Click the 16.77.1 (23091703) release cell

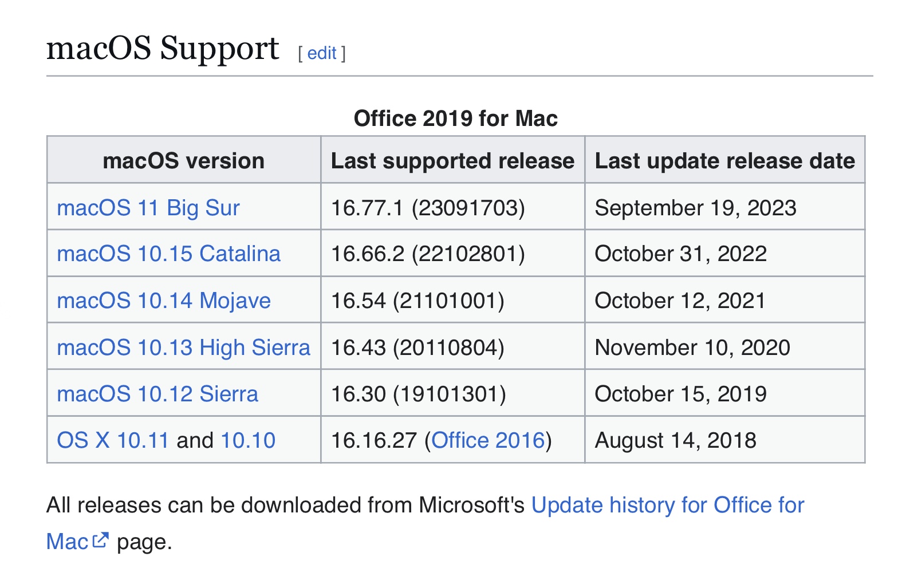tap(452, 207)
